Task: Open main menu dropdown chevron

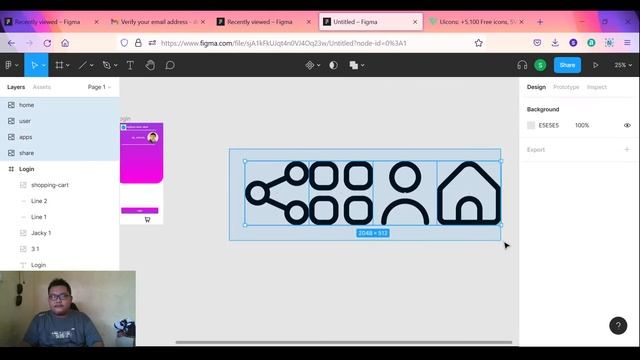Action: pyautogui.click(x=17, y=65)
